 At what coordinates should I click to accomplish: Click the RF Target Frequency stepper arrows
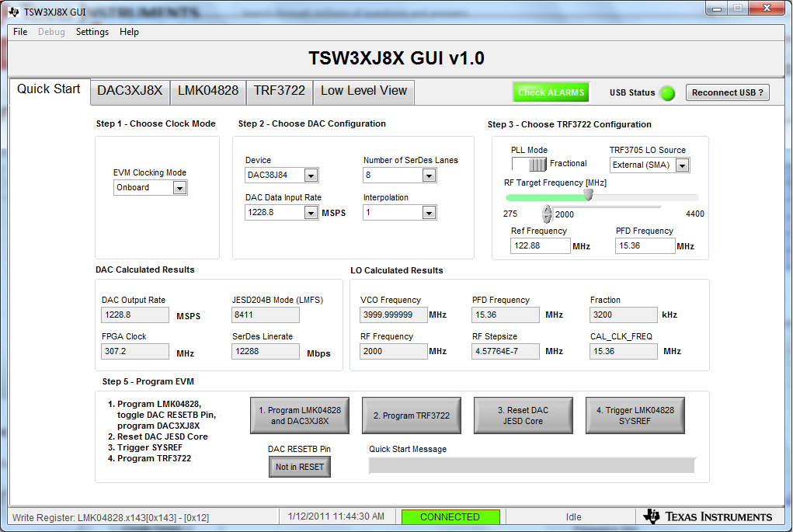pos(548,214)
